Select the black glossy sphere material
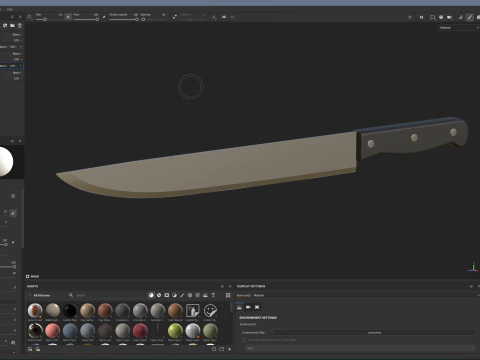Screen dimensions: 480x360 70,310
